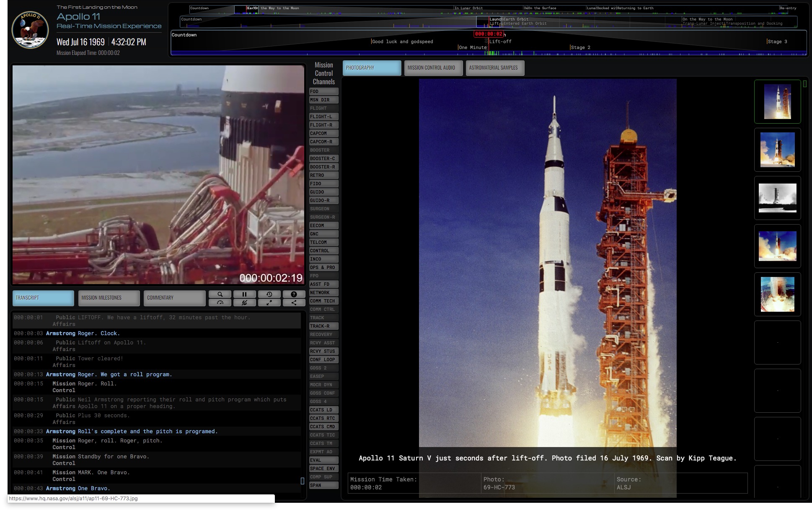
Task: Select the SPAN channel
Action: pyautogui.click(x=323, y=485)
